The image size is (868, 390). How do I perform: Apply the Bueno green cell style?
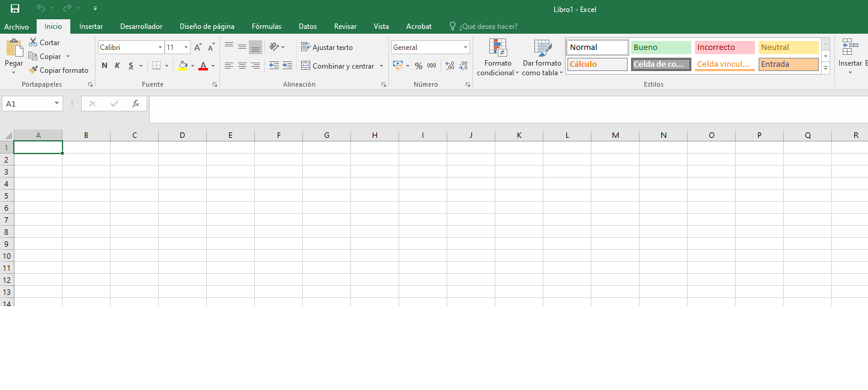(x=661, y=47)
